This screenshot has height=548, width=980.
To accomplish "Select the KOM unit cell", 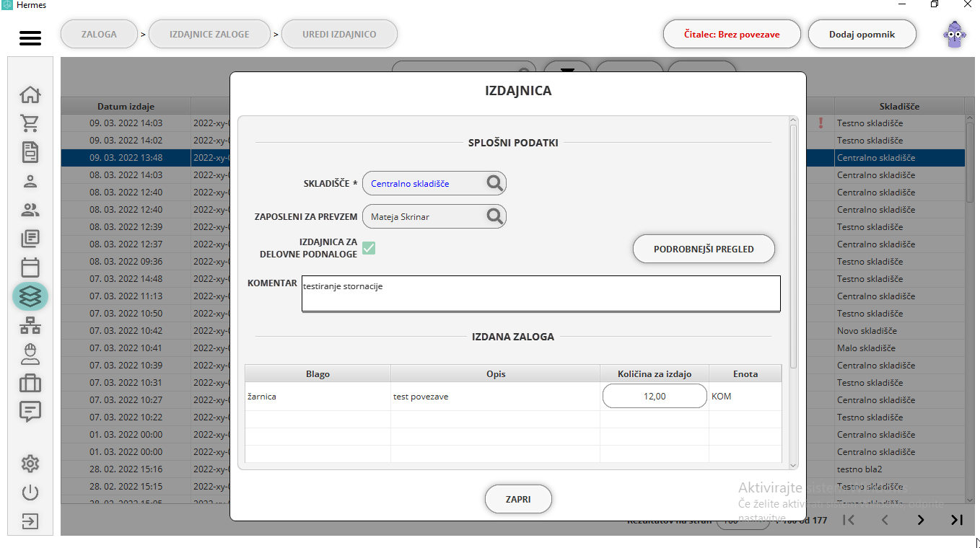I will coord(745,396).
